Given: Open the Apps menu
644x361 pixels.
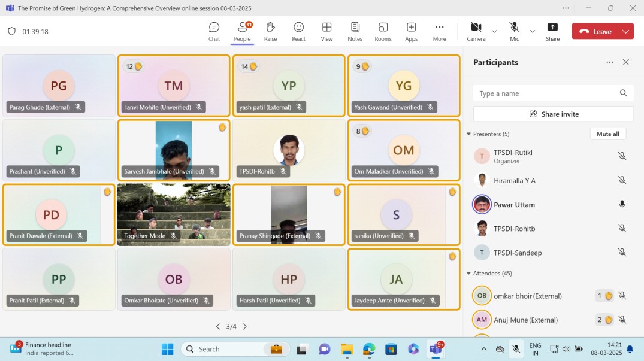Looking at the screenshot, I should click(411, 31).
